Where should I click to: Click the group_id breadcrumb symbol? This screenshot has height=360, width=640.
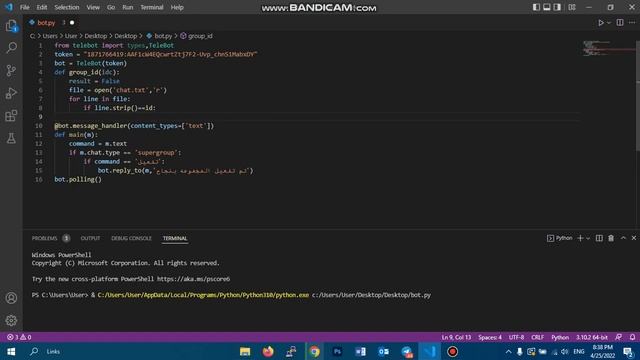(x=196, y=36)
